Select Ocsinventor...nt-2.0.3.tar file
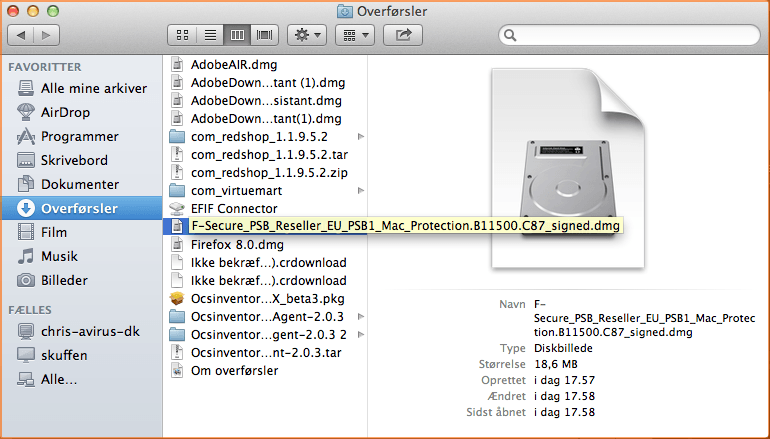Viewport: 770px width, 439px height. (x=265, y=353)
